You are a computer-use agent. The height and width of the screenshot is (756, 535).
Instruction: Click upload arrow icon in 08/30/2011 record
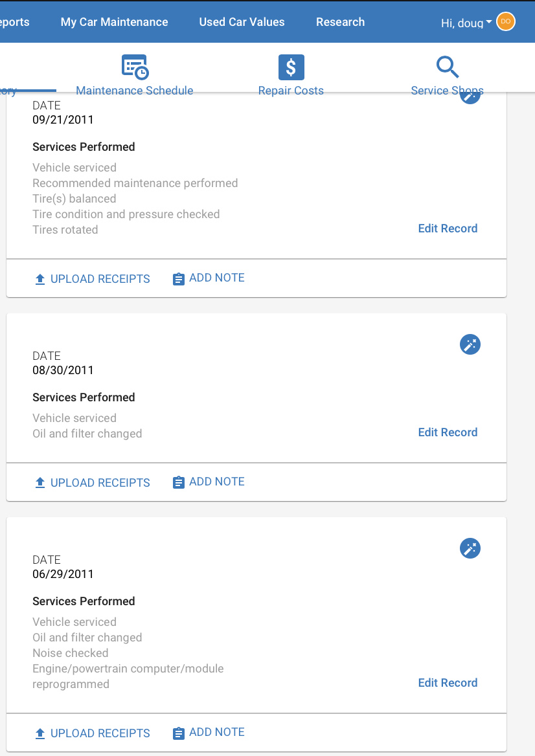pos(40,483)
